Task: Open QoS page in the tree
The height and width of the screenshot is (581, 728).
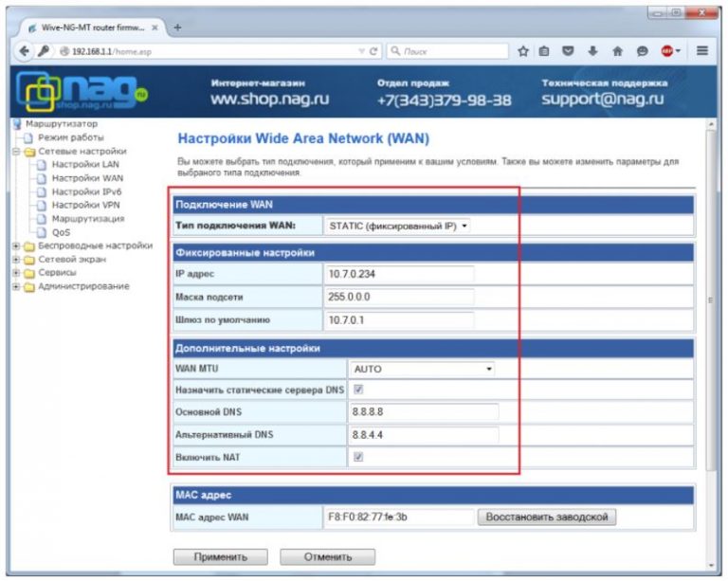Action: point(61,232)
